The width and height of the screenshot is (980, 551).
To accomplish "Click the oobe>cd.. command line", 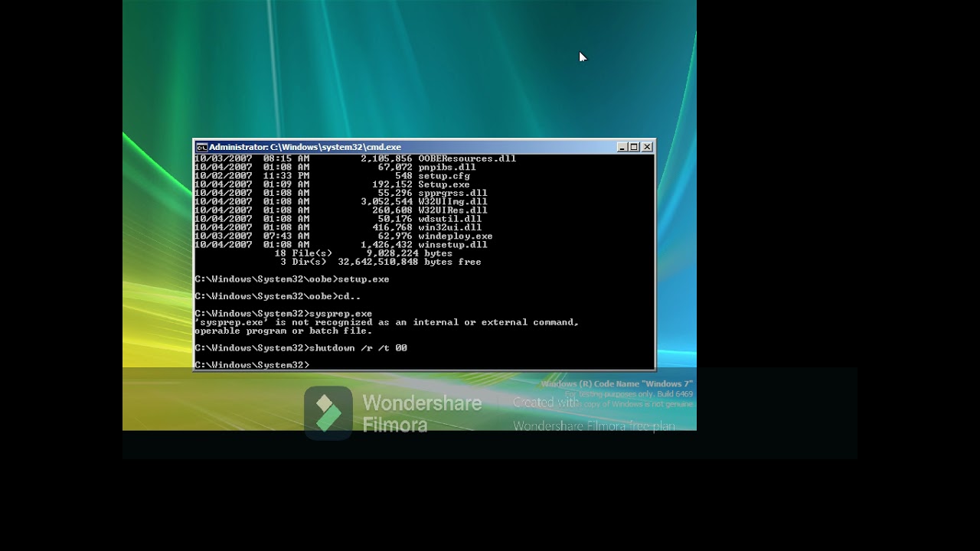I will tap(278, 296).
